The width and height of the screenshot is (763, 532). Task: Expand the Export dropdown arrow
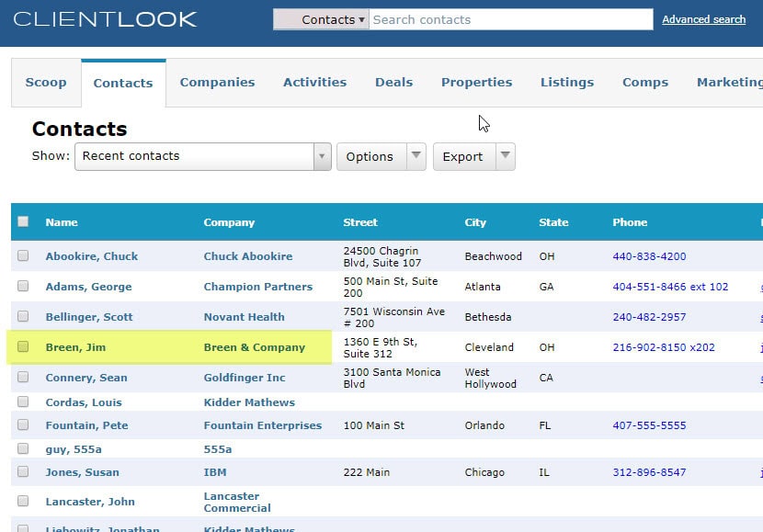[506, 155]
